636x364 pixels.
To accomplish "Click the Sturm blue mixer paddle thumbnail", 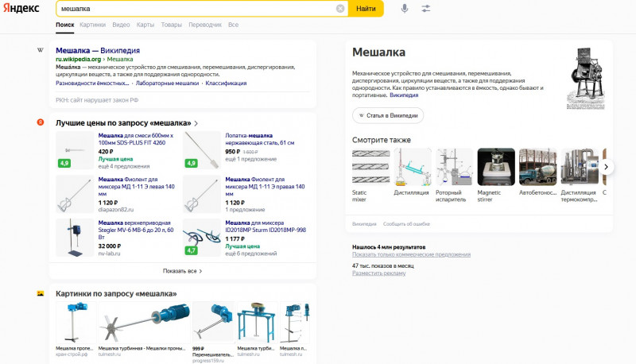I will pos(202,238).
